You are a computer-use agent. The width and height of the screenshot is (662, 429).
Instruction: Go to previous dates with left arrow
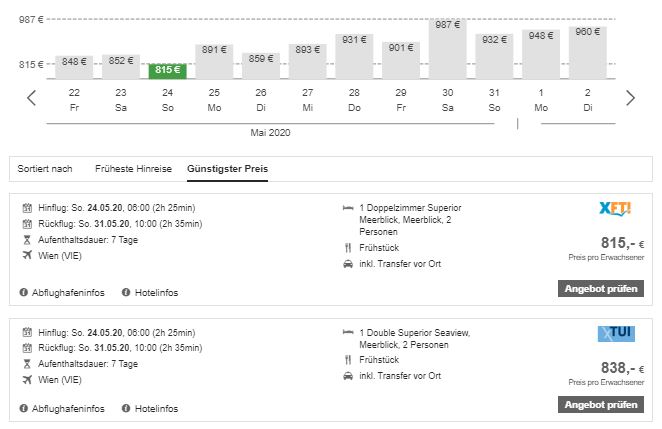31,98
